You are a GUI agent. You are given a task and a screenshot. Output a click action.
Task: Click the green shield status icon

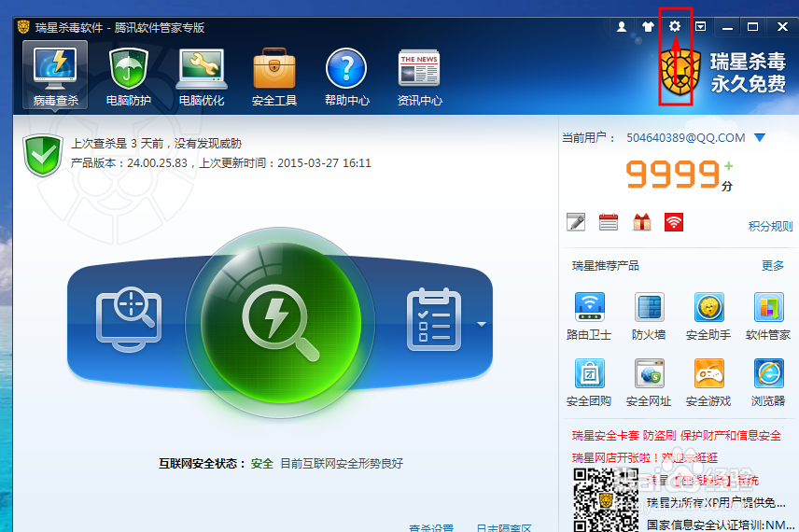tap(43, 155)
